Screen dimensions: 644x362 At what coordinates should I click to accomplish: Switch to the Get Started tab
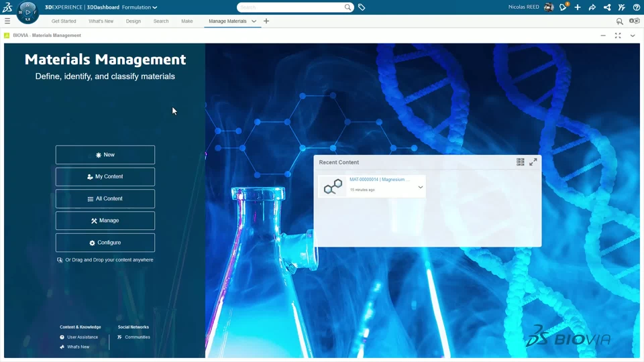64,21
